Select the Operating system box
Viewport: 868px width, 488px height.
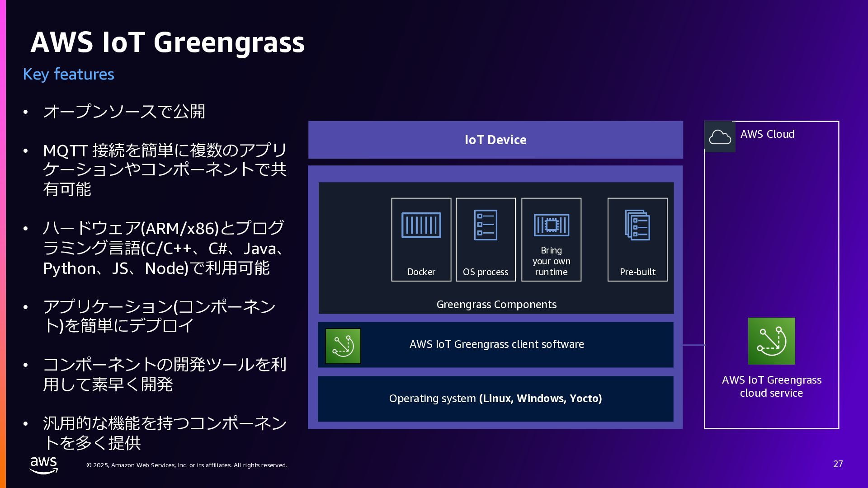[x=495, y=399]
